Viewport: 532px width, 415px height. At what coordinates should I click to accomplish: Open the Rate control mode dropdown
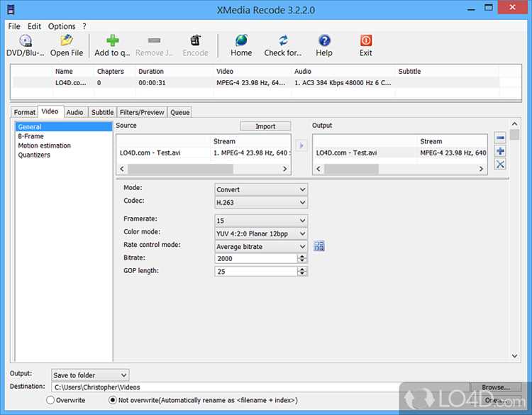(261, 247)
